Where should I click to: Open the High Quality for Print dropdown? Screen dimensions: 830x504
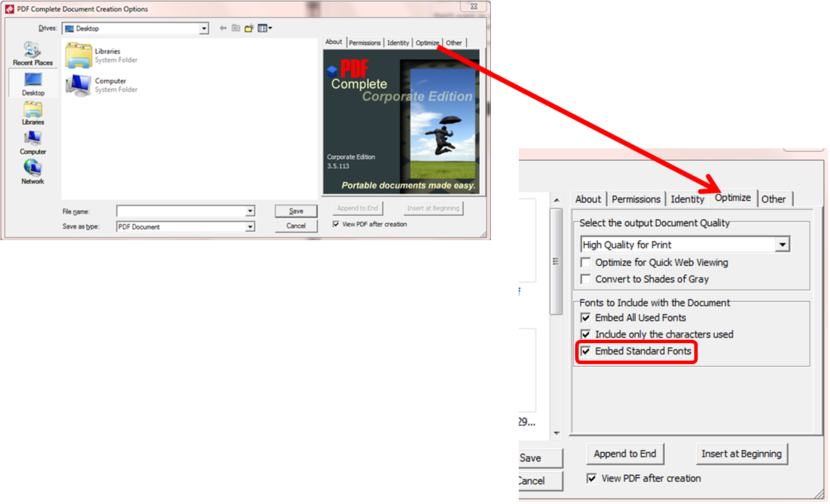[685, 244]
